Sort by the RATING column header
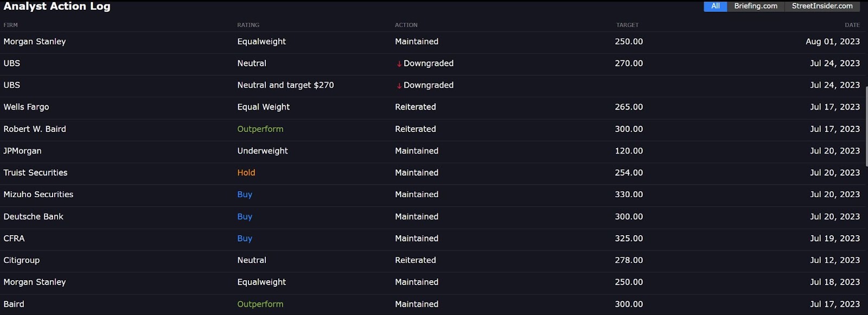868x315 pixels. [248, 25]
